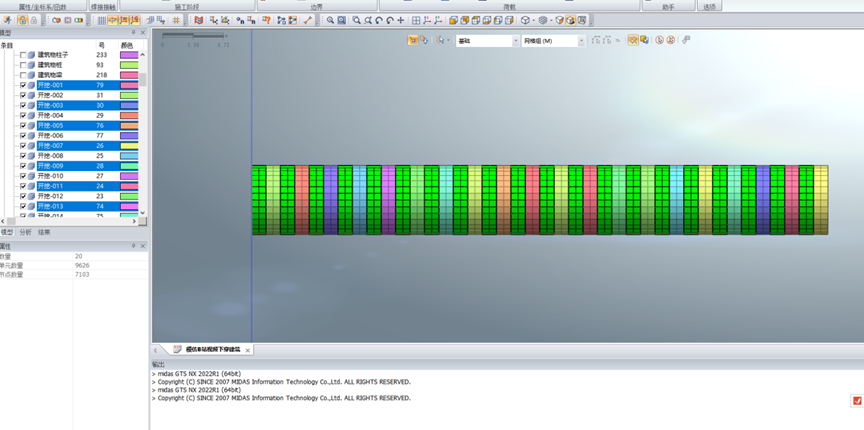
Task: Click the red measure distance line icon
Action: [308, 20]
